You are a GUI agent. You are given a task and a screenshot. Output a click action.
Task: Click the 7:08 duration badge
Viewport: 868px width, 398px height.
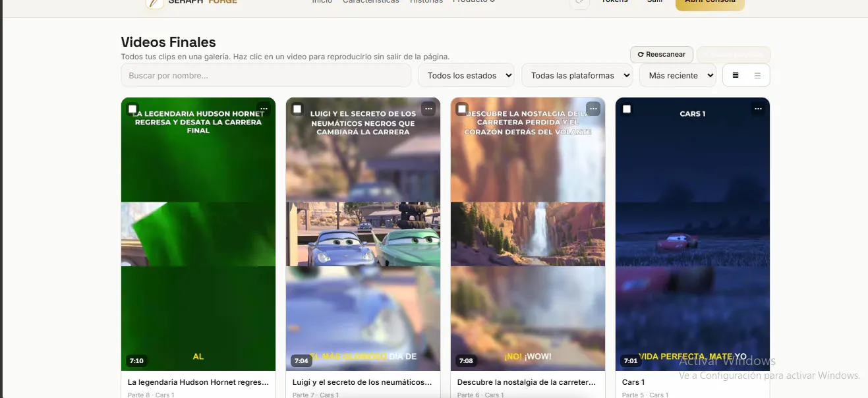point(466,360)
